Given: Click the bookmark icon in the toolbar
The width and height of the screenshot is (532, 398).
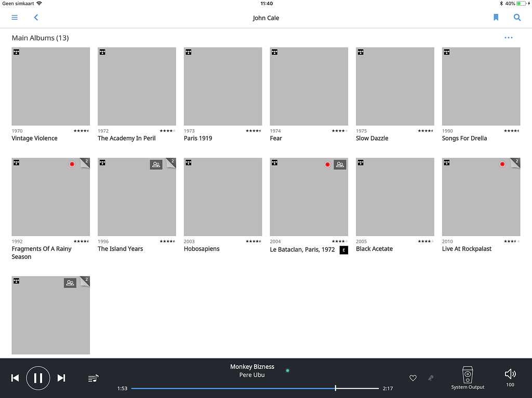Looking at the screenshot, I should click(496, 17).
